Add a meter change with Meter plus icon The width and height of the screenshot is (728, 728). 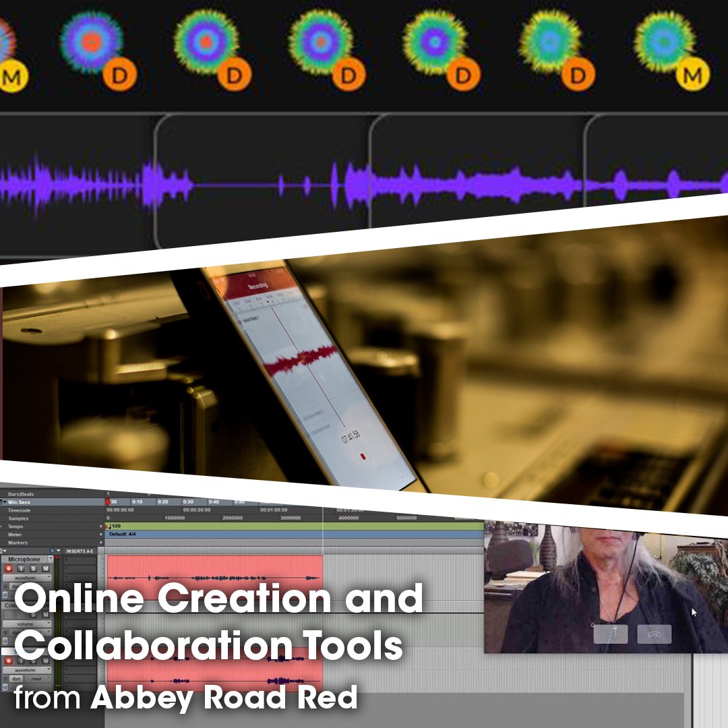(x=100, y=535)
